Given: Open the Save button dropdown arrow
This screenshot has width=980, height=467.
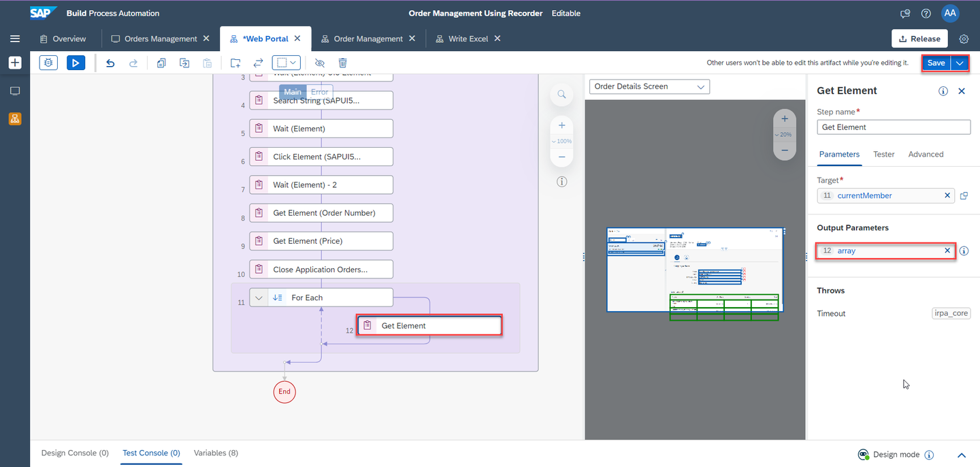Looking at the screenshot, I should [960, 63].
